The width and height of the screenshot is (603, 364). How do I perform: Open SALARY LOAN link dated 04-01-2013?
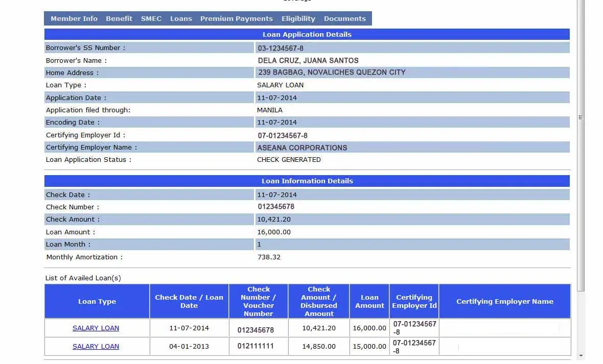[96, 346]
